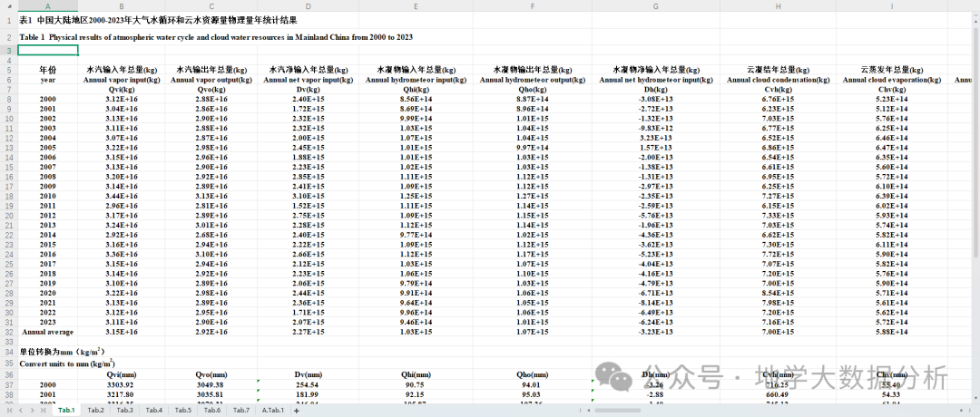Click the selected empty cell A3

pyautogui.click(x=48, y=51)
